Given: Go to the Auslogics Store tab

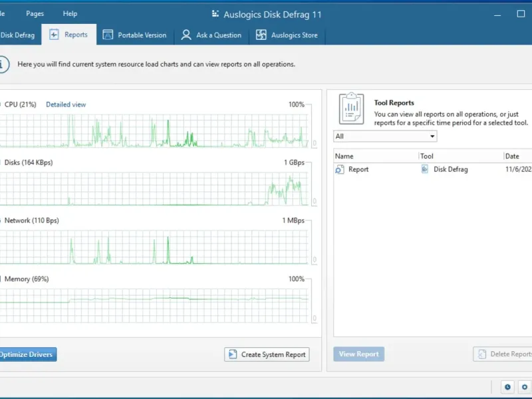Looking at the screenshot, I should 287,35.
